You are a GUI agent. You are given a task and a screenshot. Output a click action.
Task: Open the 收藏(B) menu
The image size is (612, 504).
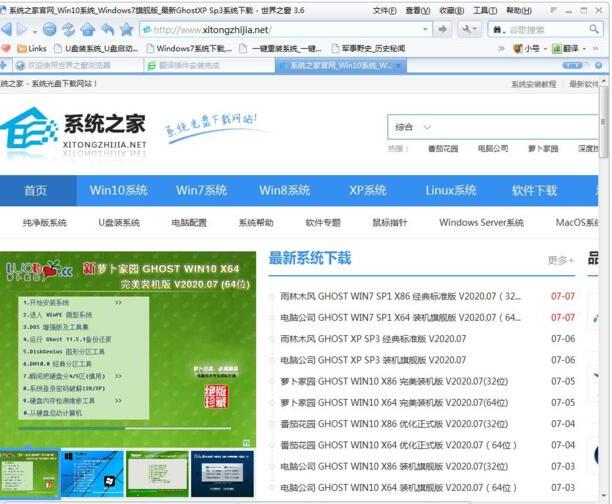452,11
